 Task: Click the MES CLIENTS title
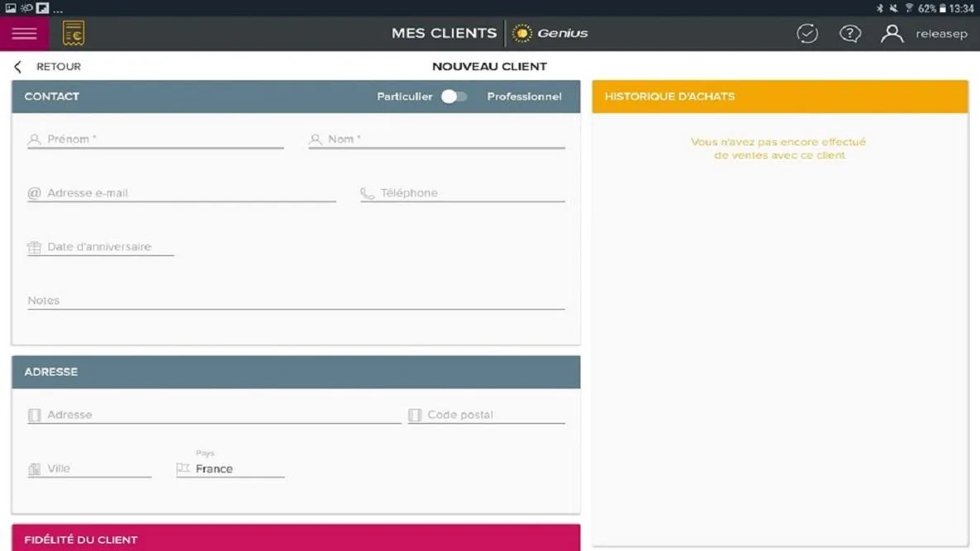click(444, 33)
